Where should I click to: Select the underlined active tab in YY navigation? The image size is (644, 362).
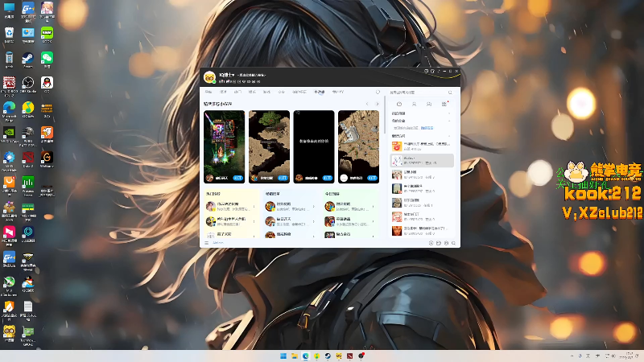[x=319, y=92]
